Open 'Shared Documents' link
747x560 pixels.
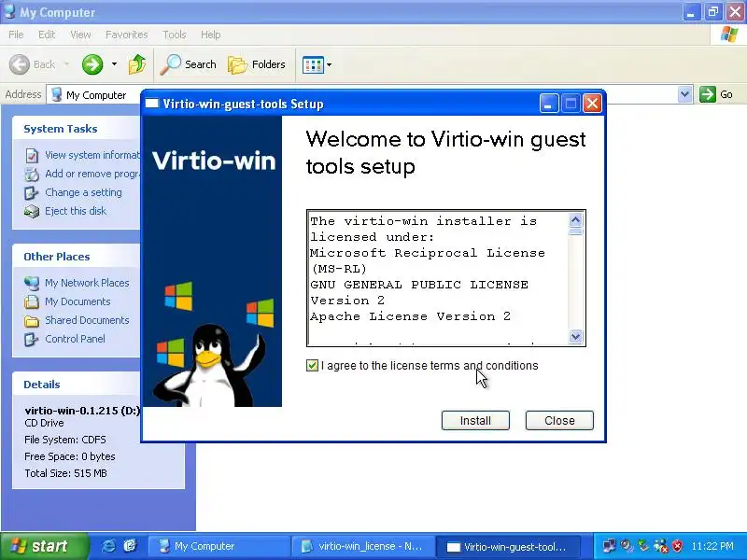coord(87,320)
